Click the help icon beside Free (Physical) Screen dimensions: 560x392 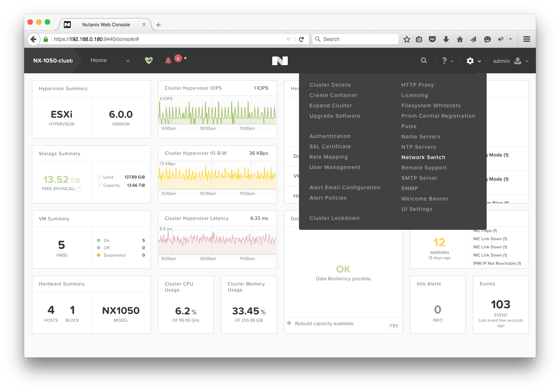click(x=79, y=189)
